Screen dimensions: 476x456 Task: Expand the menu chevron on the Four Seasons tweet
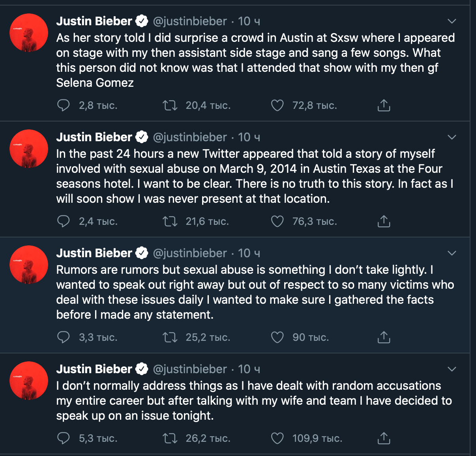click(452, 137)
